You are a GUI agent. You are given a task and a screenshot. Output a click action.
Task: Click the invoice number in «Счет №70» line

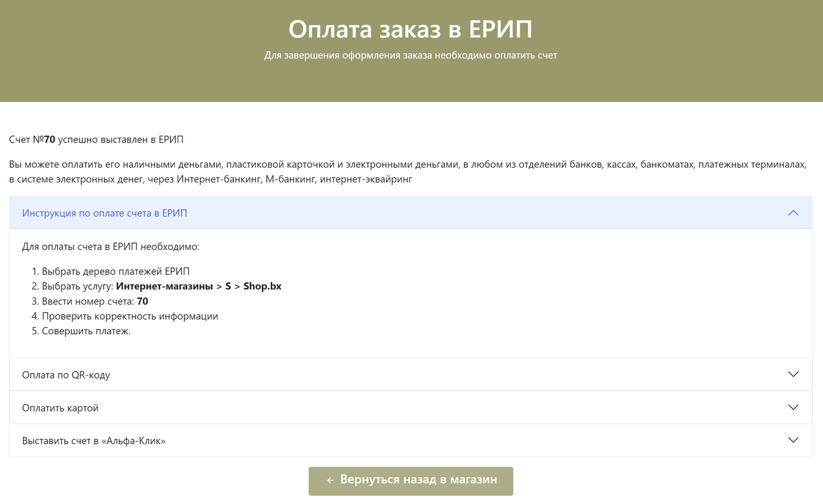(50, 139)
